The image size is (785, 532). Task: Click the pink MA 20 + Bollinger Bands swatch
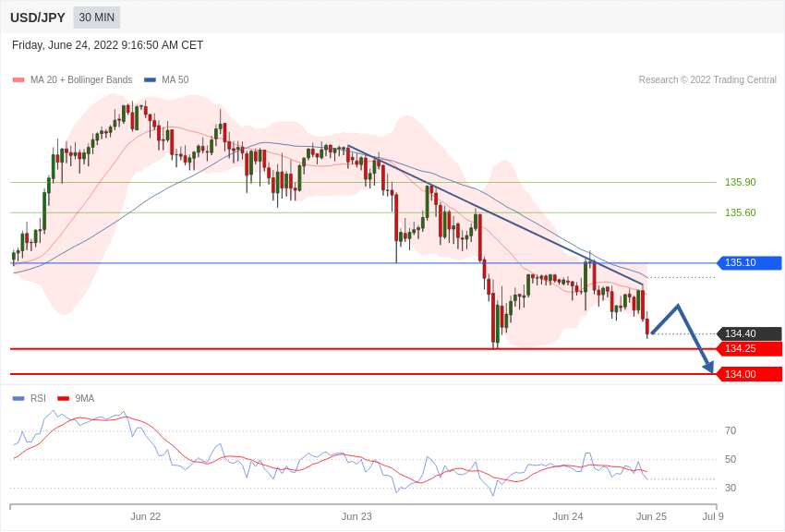click(18, 80)
